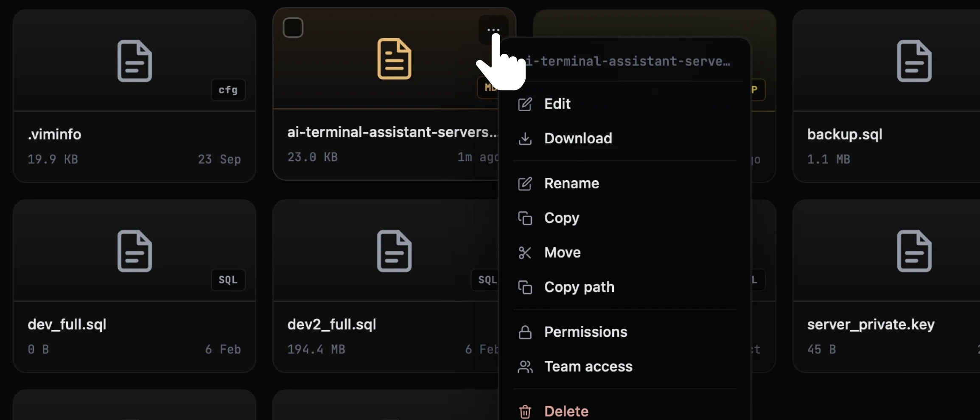
Task: Click the ai-terminal-assistant-servers file name
Action: tap(392, 132)
